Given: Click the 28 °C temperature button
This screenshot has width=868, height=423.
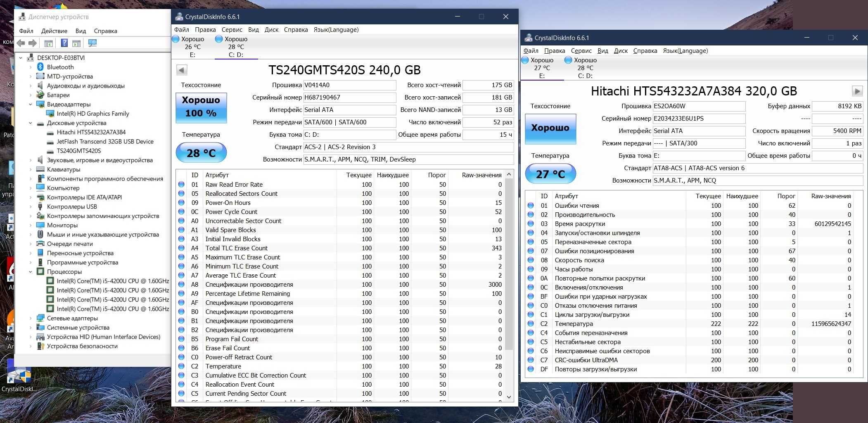Looking at the screenshot, I should 201,153.
